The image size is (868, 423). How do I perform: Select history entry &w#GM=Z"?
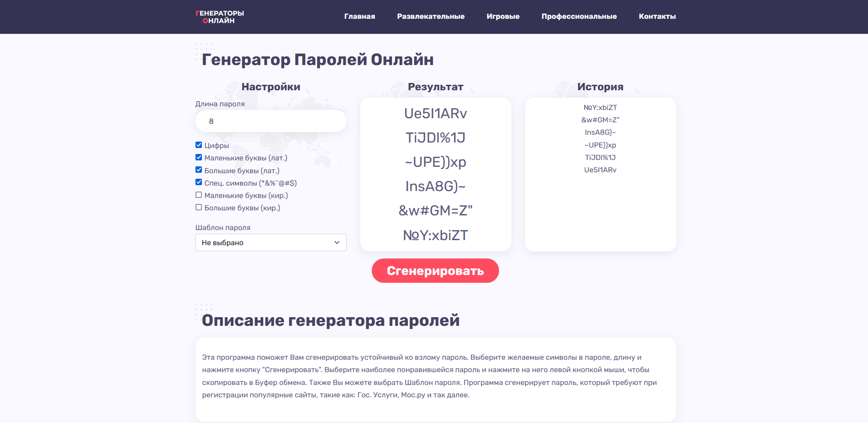tap(600, 120)
